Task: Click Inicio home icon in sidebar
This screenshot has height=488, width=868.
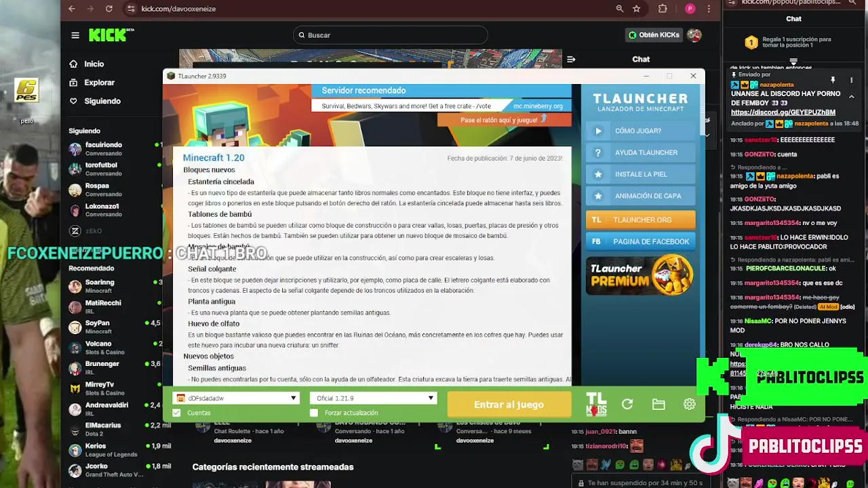Action: (x=74, y=64)
